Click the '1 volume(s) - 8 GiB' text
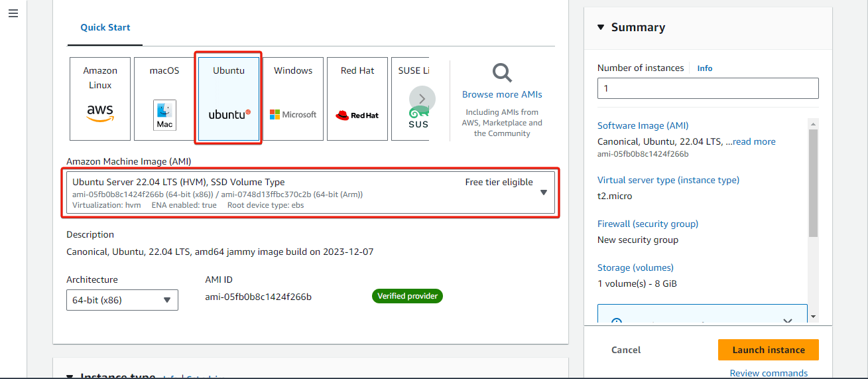 click(x=637, y=283)
